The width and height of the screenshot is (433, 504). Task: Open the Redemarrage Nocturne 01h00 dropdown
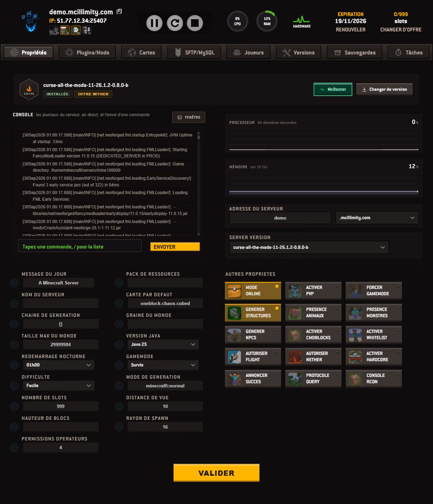click(x=59, y=365)
